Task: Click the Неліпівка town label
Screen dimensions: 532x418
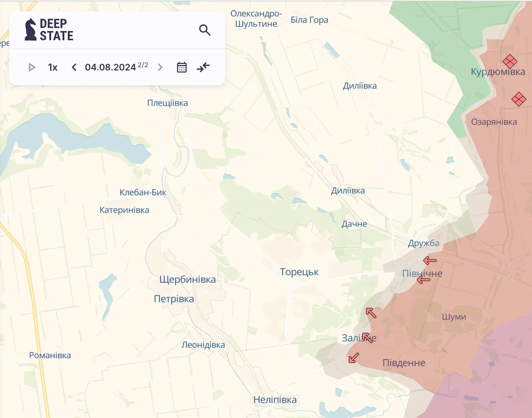Action: pos(275,399)
